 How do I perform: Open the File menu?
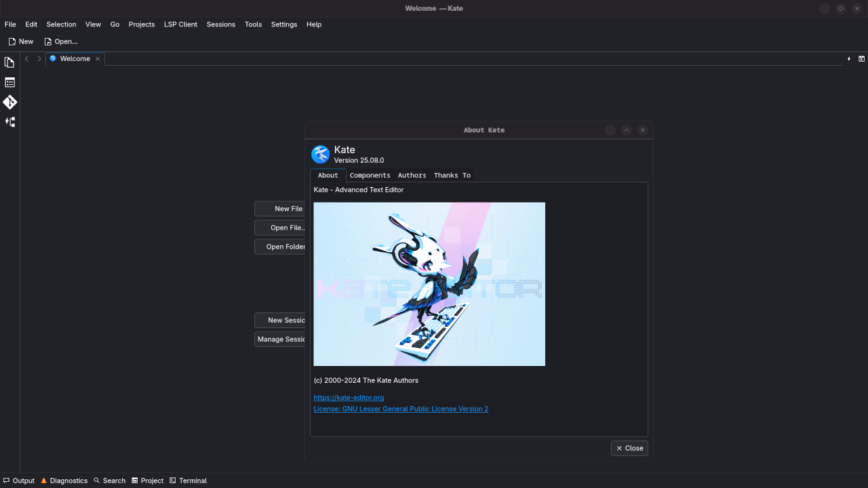tap(10, 24)
